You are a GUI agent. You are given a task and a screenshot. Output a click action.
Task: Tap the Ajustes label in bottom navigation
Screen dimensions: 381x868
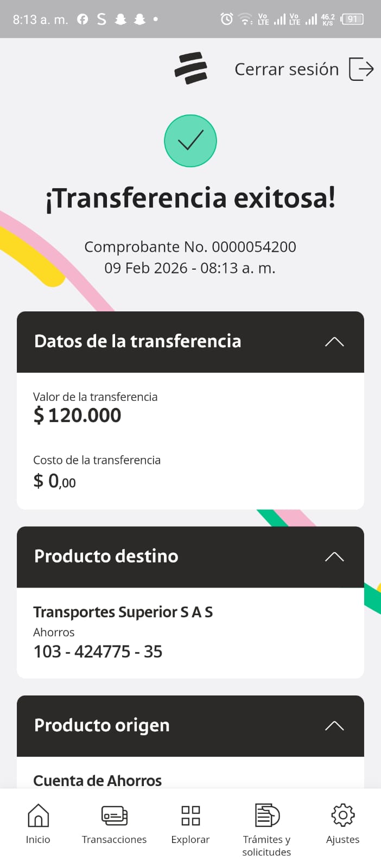coord(342,839)
